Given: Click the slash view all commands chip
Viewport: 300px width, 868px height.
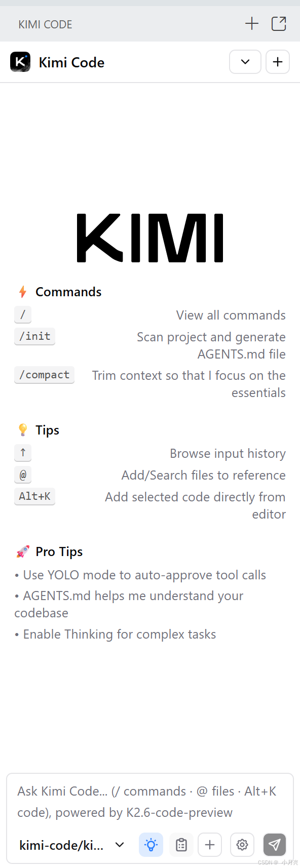Looking at the screenshot, I should pos(23,314).
